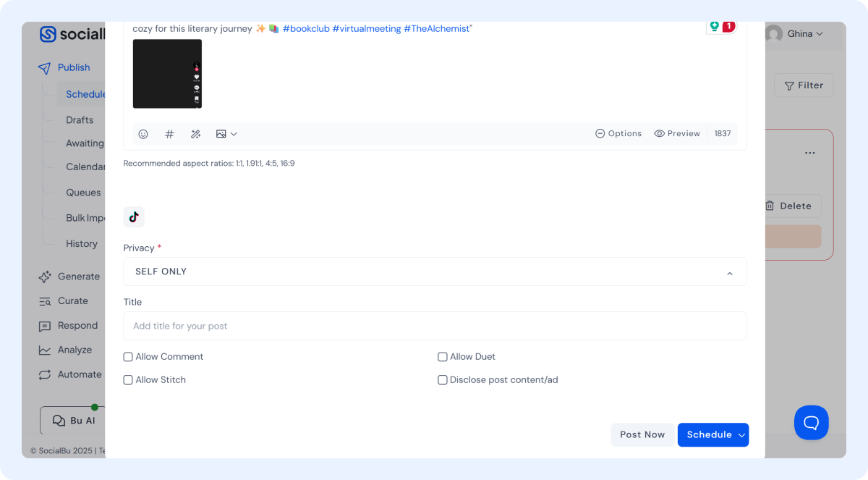Click the red notification badge icon

tap(728, 27)
